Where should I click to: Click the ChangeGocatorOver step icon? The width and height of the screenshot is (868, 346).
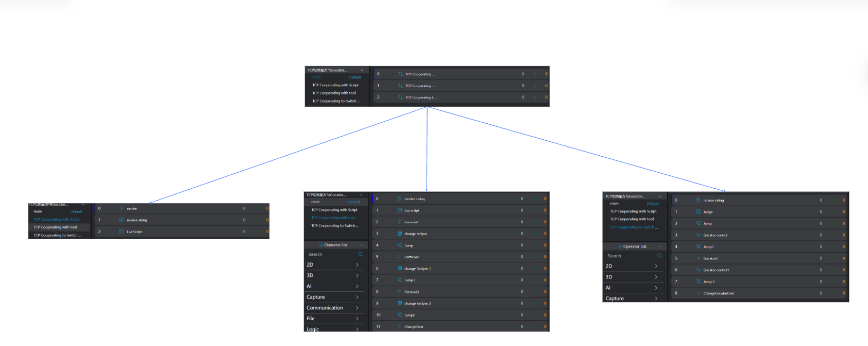point(698,293)
